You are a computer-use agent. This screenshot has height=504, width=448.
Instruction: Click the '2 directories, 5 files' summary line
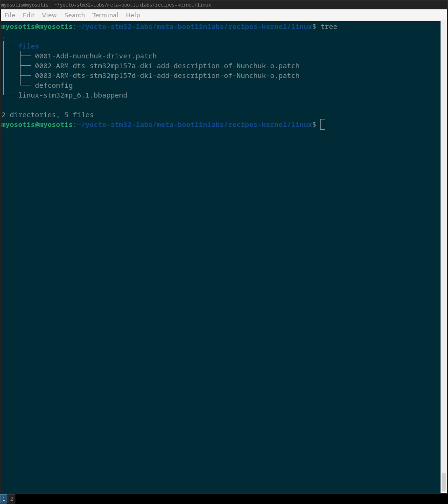(x=48, y=115)
